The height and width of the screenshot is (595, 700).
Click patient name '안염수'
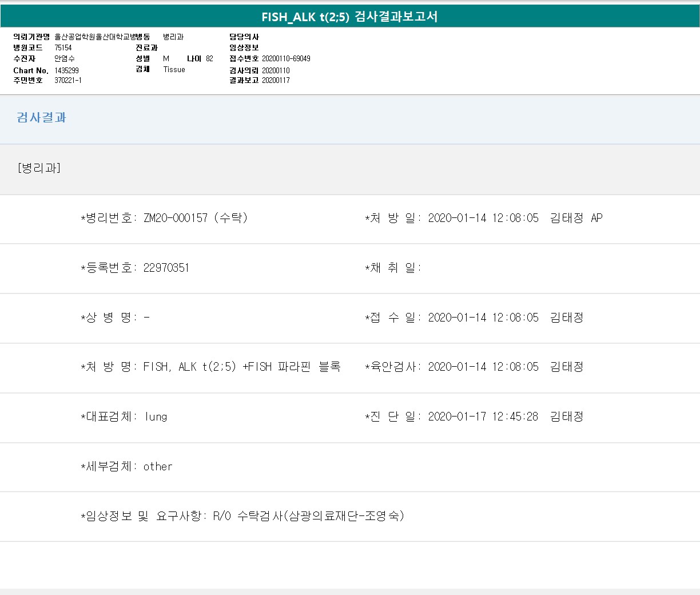click(x=65, y=58)
